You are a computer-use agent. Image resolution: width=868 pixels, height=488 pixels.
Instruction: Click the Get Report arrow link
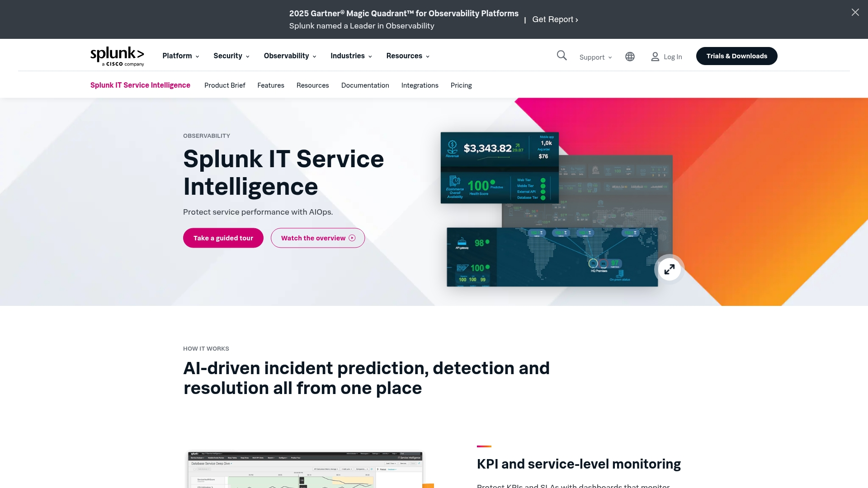(555, 19)
